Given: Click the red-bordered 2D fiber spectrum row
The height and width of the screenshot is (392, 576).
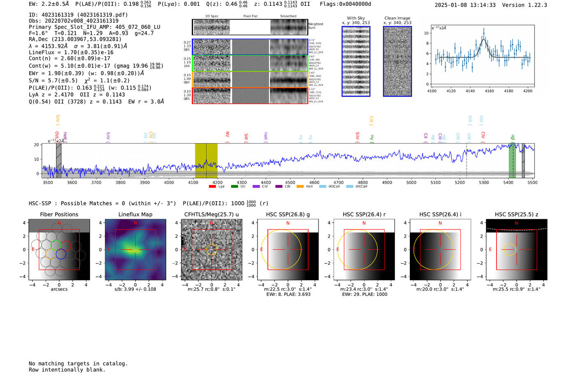Looking at the screenshot, I should [x=250, y=96].
